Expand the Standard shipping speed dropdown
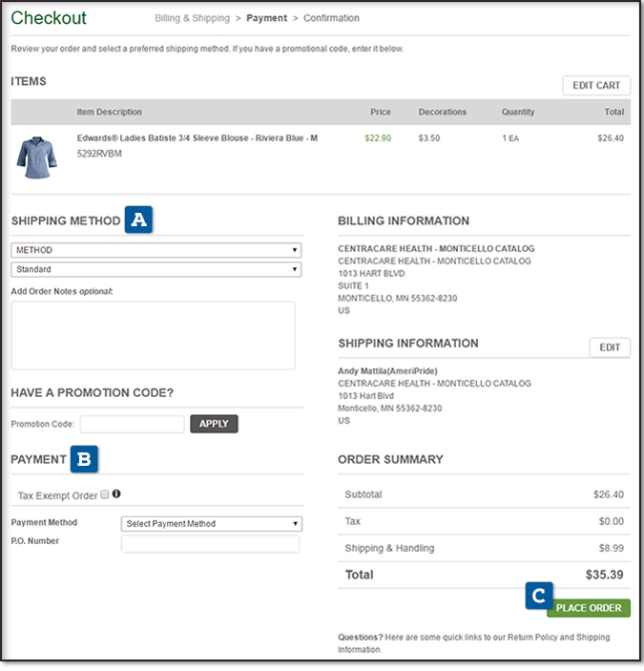This screenshot has width=644, height=671. pyautogui.click(x=156, y=269)
